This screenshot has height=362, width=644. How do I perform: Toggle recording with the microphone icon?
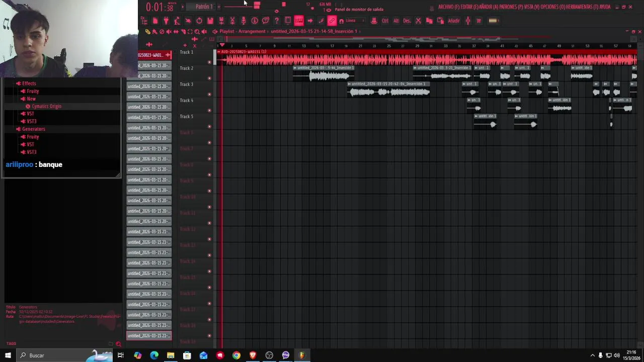(243, 21)
